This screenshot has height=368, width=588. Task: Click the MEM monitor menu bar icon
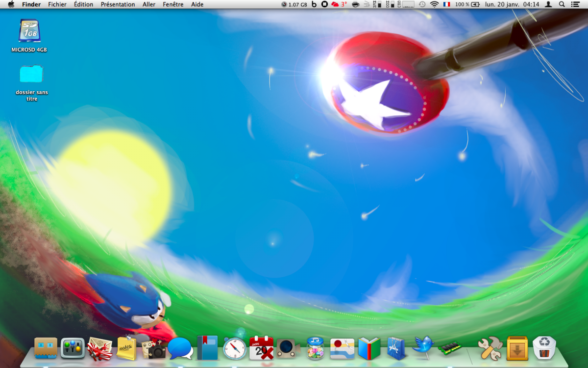point(378,4)
